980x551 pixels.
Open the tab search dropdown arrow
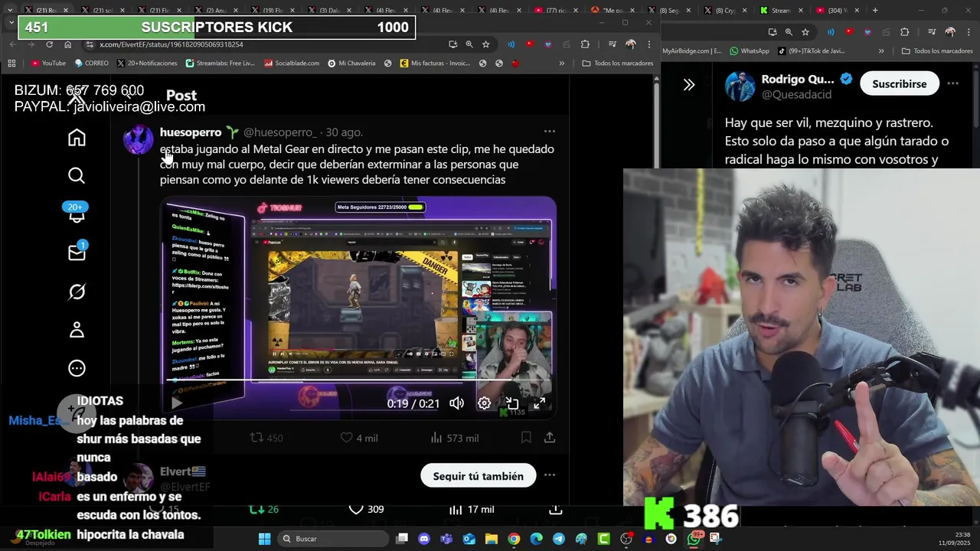pos(11,23)
